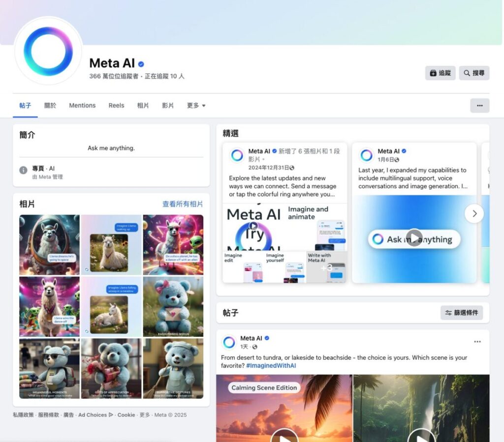The width and height of the screenshot is (504, 442).
Task: Click the Cookie footer link
Action: tap(126, 415)
